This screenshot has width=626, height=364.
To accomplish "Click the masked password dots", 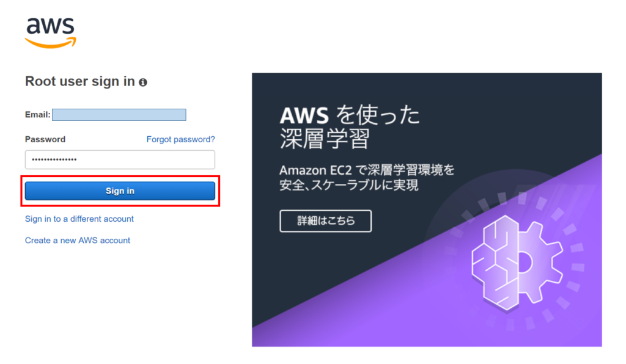I will coord(54,159).
